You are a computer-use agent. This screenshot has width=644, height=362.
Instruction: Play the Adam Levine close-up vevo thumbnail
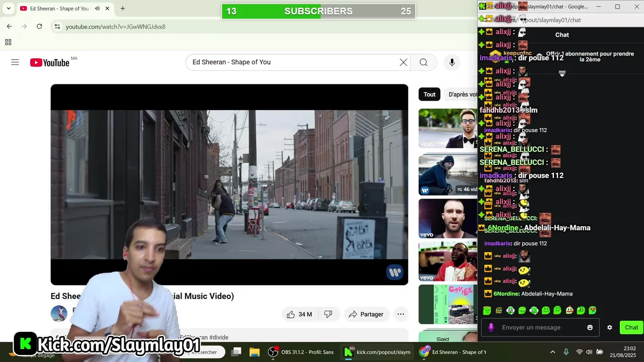pyautogui.click(x=448, y=219)
